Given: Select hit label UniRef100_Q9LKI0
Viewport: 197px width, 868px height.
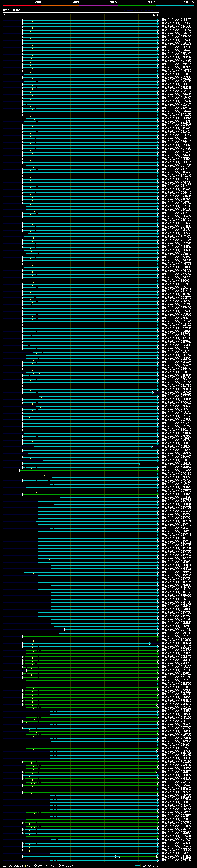Looking at the screenshot, I should pos(176,84).
